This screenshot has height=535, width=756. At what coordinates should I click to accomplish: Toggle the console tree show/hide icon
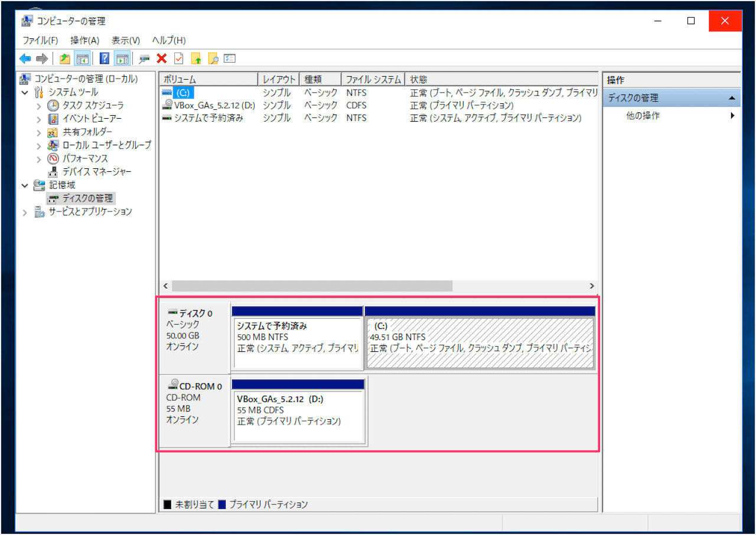pos(83,58)
